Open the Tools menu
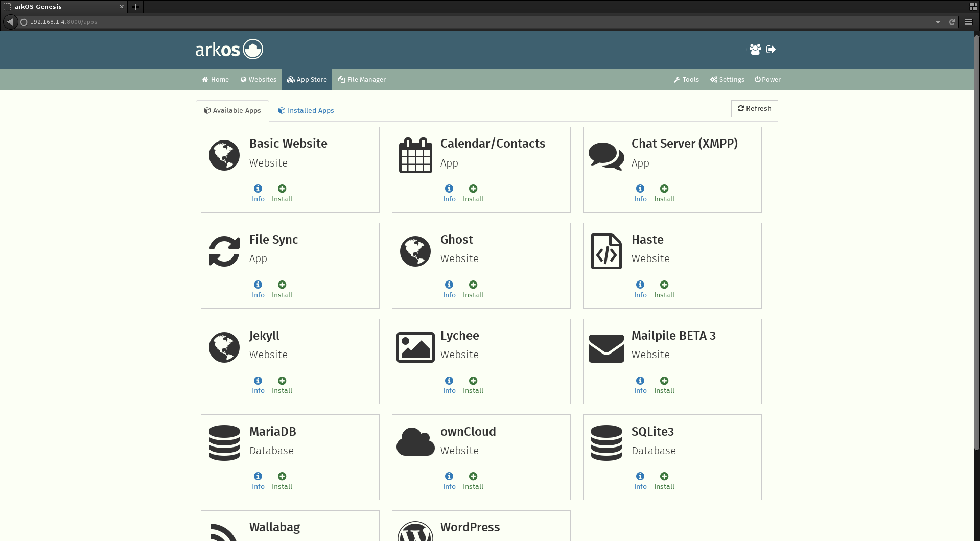980x541 pixels. pos(686,80)
